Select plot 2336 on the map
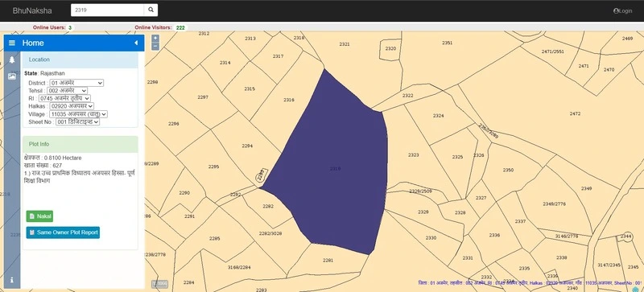The width and height of the screenshot is (644, 292). point(494,235)
